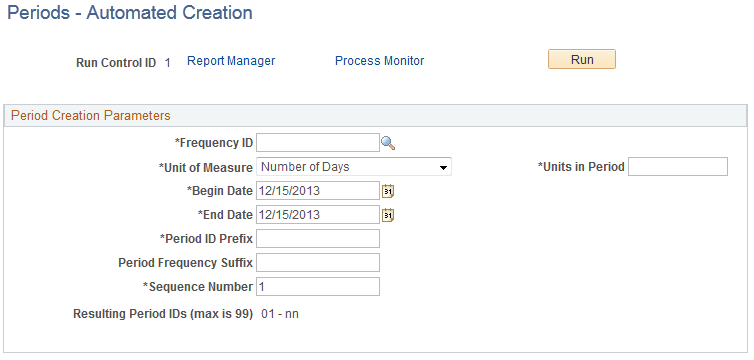This screenshot has height=360, width=754.
Task: Click the Run button
Action: 582,60
